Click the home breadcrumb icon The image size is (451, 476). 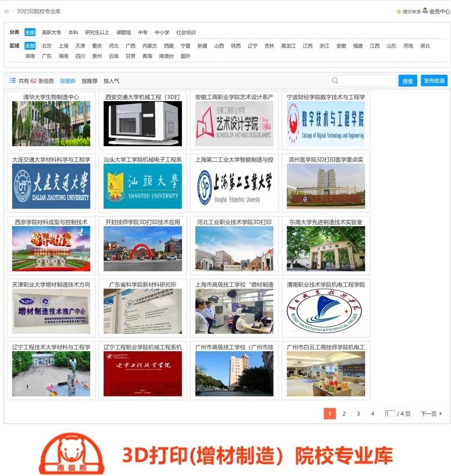point(6,12)
